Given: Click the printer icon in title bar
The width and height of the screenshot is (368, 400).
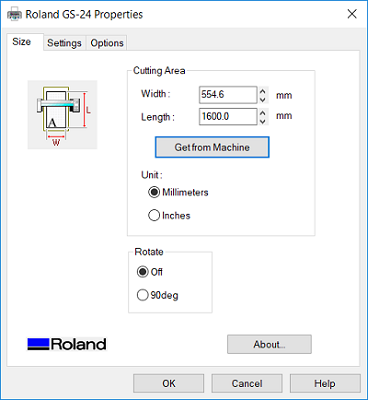Looking at the screenshot, I should click(x=14, y=15).
